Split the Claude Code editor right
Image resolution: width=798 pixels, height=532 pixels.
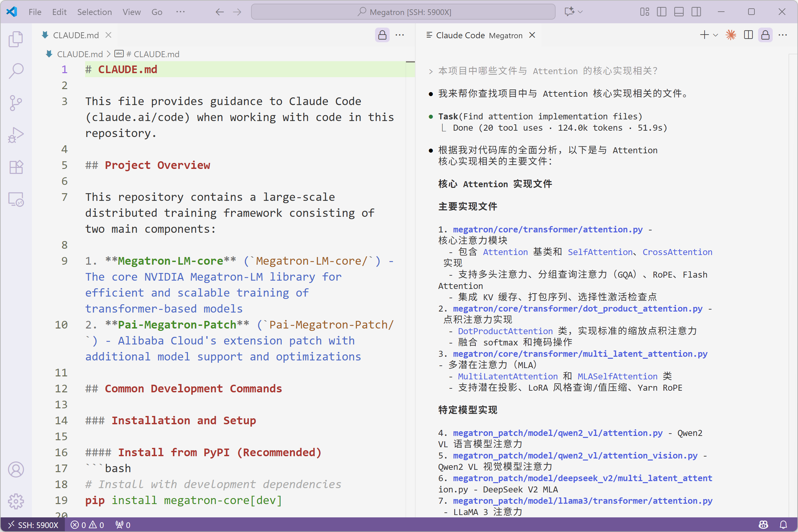pyautogui.click(x=748, y=35)
